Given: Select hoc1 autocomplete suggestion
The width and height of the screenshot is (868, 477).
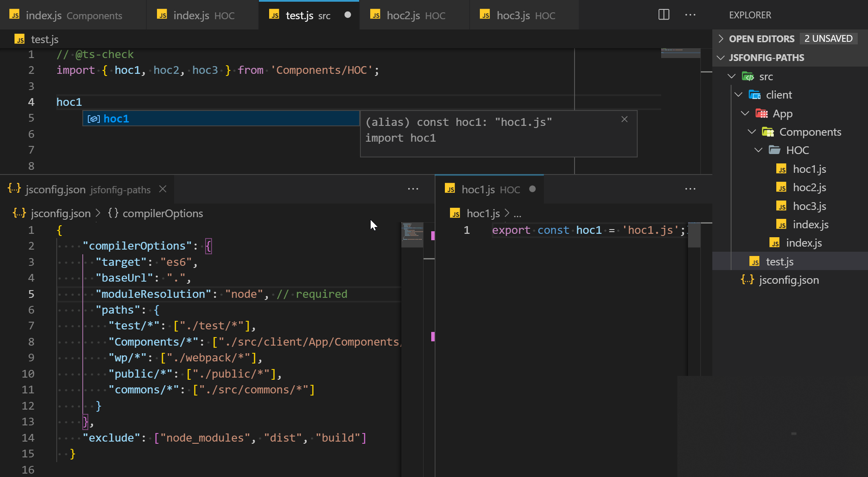Looking at the screenshot, I should point(116,119).
